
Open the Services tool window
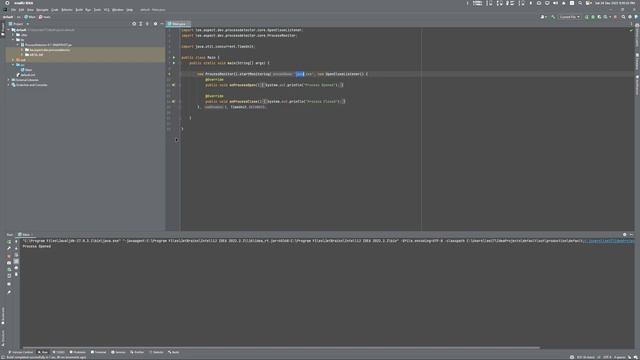118,352
